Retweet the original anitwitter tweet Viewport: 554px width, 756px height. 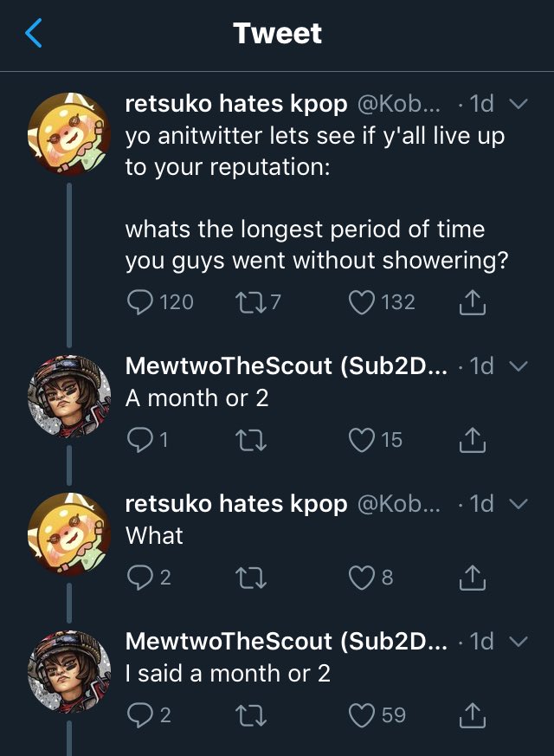[248, 301]
